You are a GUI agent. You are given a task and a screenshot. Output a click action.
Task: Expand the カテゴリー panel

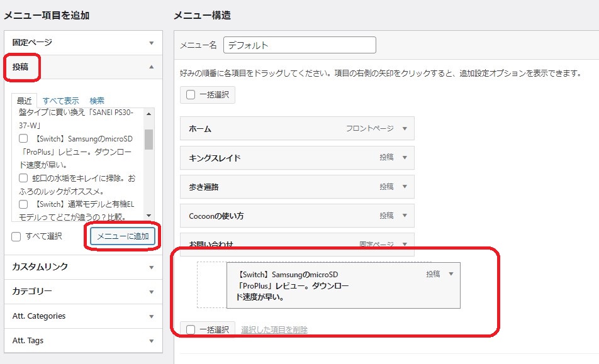coord(151,292)
